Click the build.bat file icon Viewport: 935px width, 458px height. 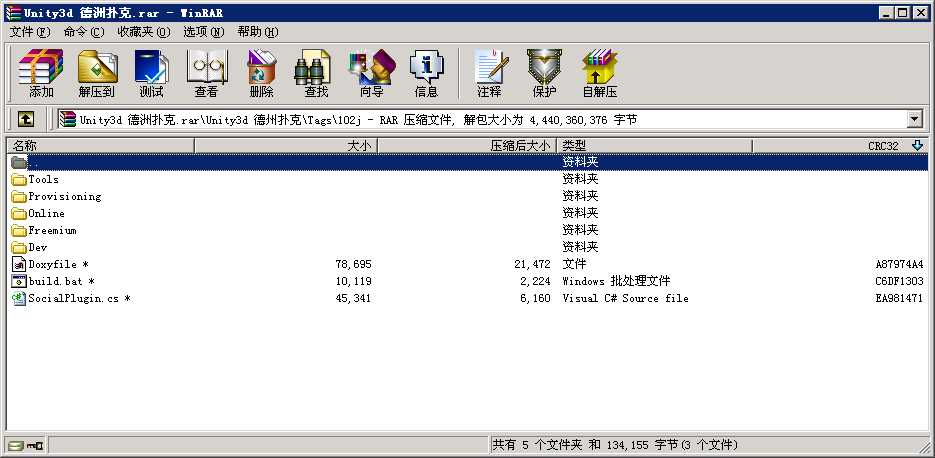(19, 281)
